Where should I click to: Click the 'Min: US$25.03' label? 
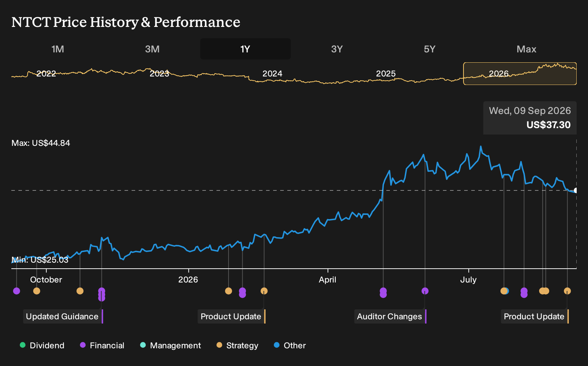click(x=40, y=260)
